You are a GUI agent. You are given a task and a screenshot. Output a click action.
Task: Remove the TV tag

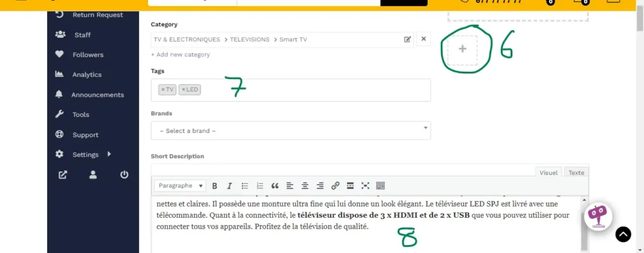[163, 90]
